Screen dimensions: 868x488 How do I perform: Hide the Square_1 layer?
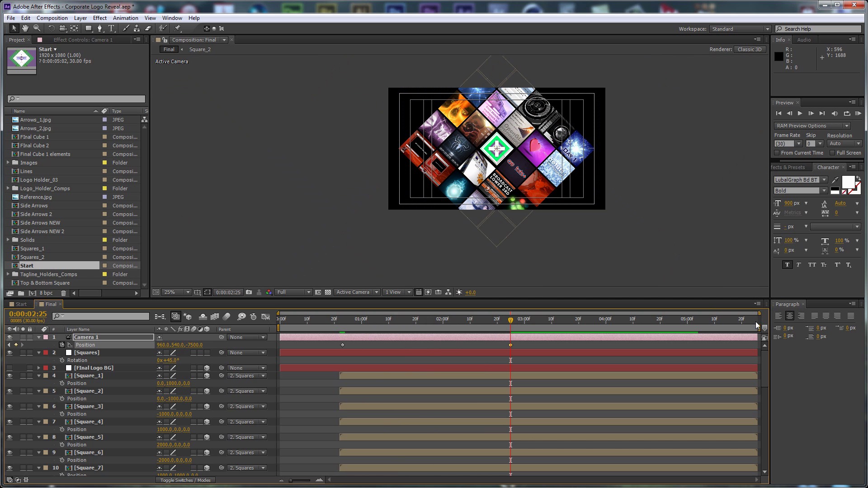click(9, 376)
